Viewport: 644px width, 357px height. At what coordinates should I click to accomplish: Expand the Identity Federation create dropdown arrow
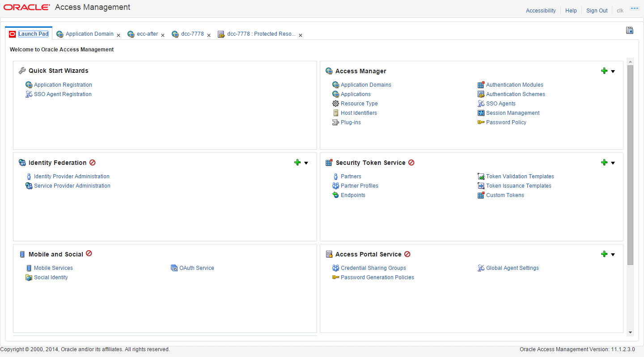[x=306, y=163]
